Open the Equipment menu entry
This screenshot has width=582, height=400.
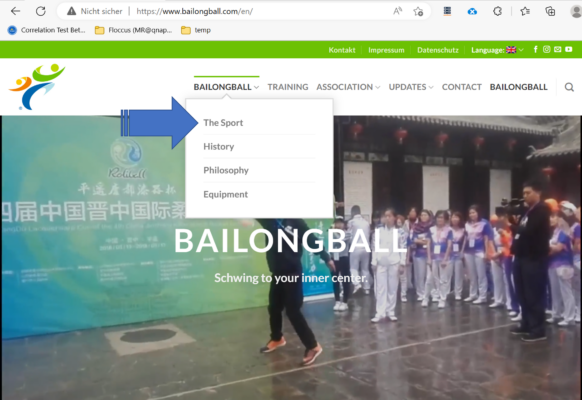tap(225, 194)
